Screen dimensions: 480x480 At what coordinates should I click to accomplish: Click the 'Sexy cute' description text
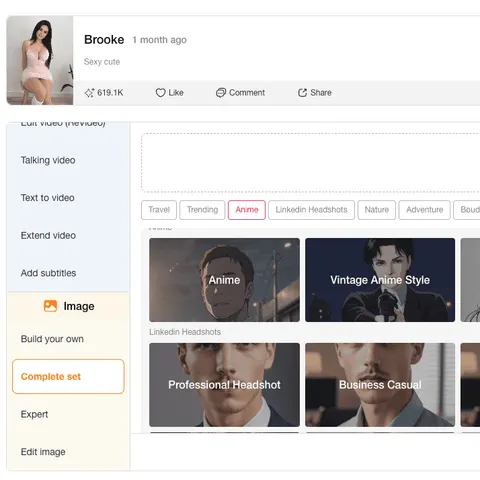102,62
